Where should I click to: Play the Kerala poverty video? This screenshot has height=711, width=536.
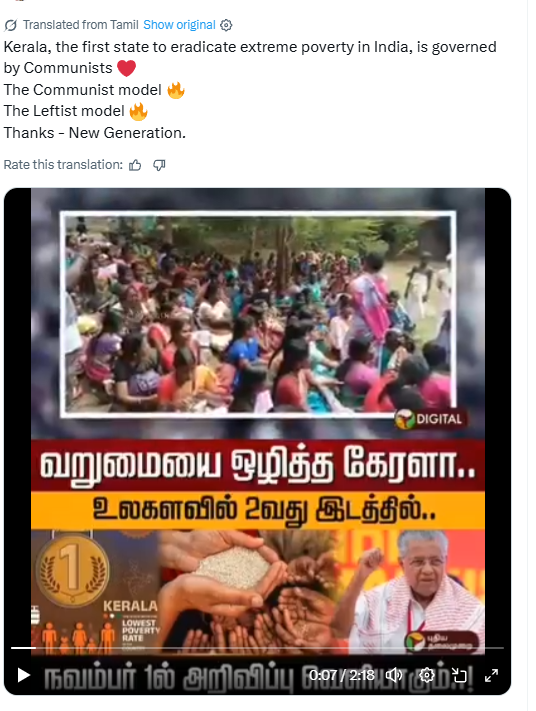(x=24, y=676)
